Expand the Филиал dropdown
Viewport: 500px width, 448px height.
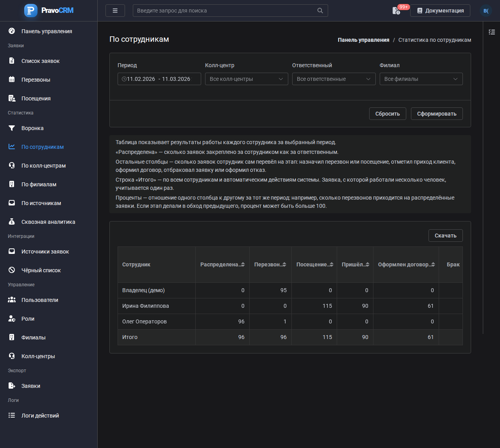pos(421,79)
